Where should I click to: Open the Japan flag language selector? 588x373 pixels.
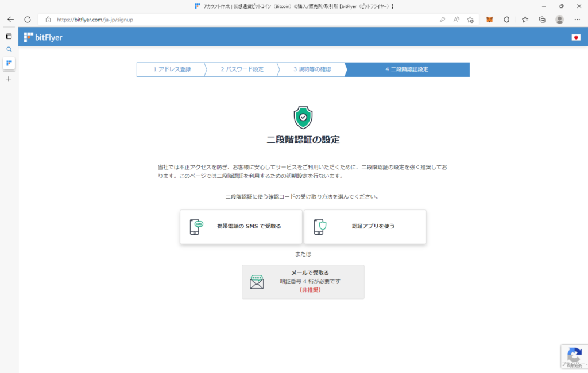point(576,37)
